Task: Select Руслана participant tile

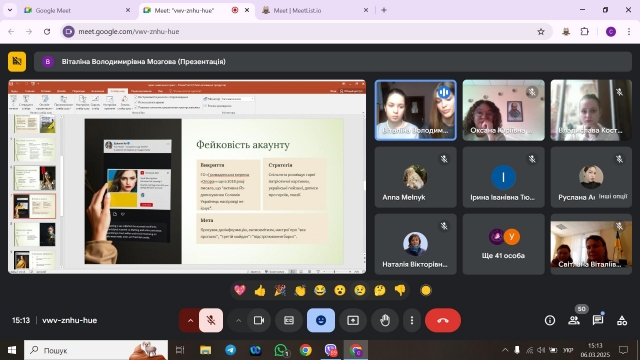Action: [x=591, y=177]
